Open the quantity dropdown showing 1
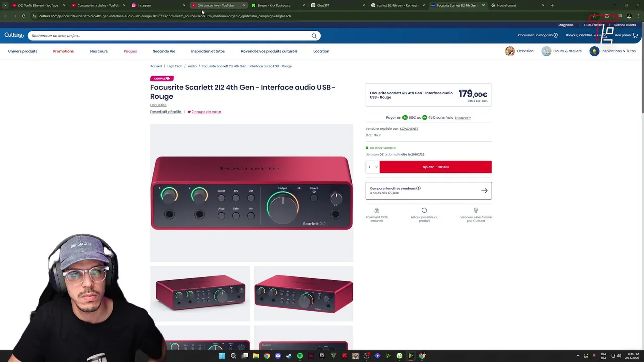 tap(373, 167)
